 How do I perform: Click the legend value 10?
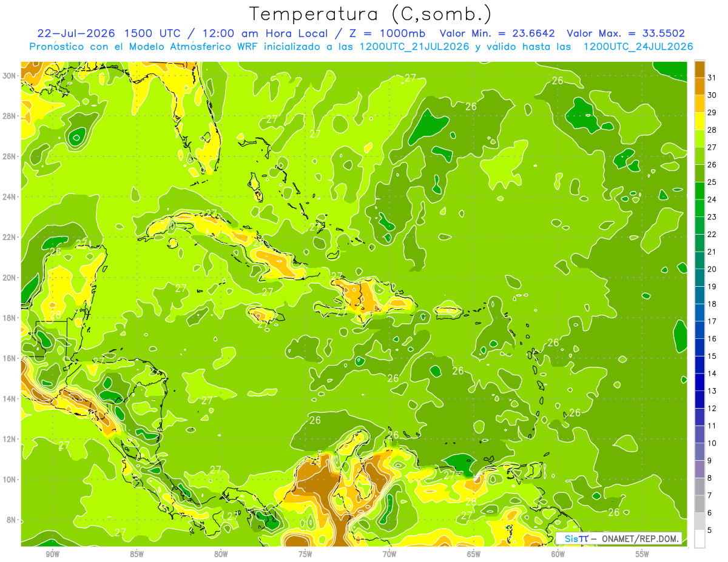(712, 443)
